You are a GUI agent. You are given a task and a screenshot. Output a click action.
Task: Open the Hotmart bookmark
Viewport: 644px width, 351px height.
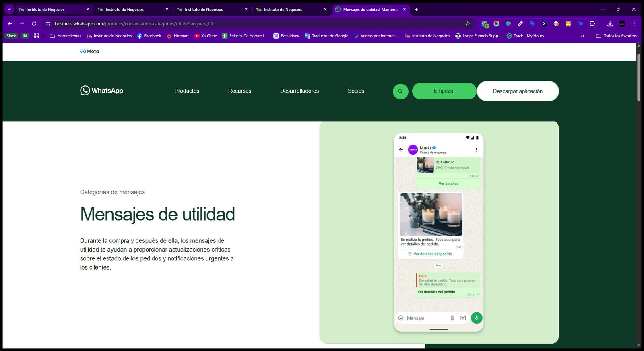click(178, 36)
